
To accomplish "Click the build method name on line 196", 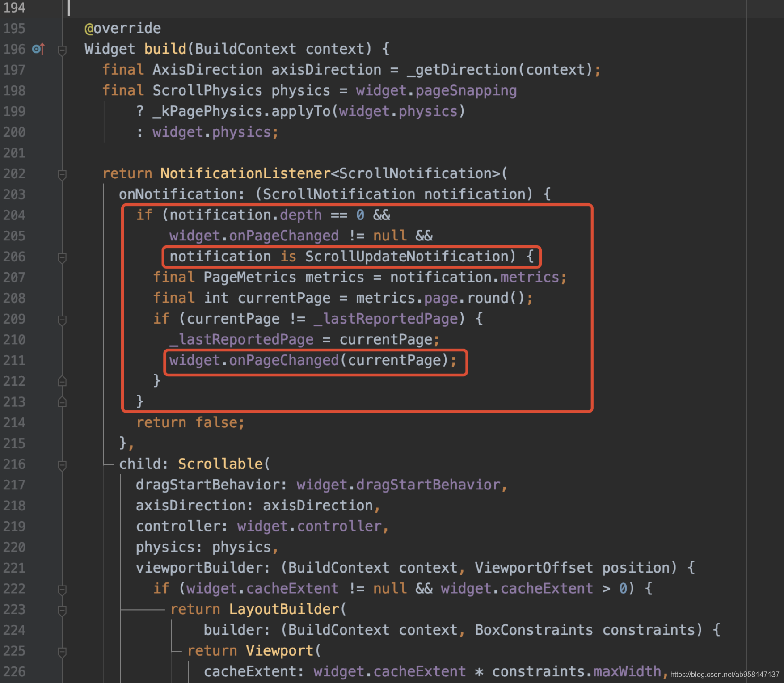I will (x=165, y=49).
